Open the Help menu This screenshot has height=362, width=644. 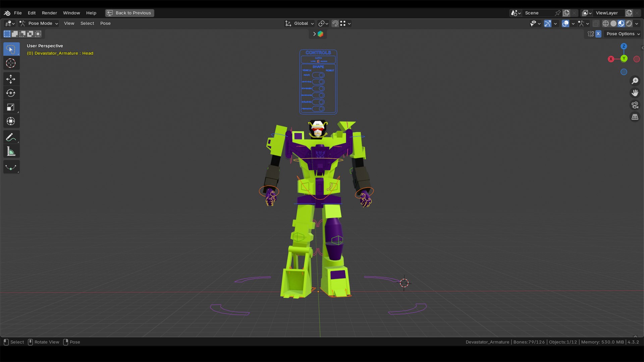[91, 13]
